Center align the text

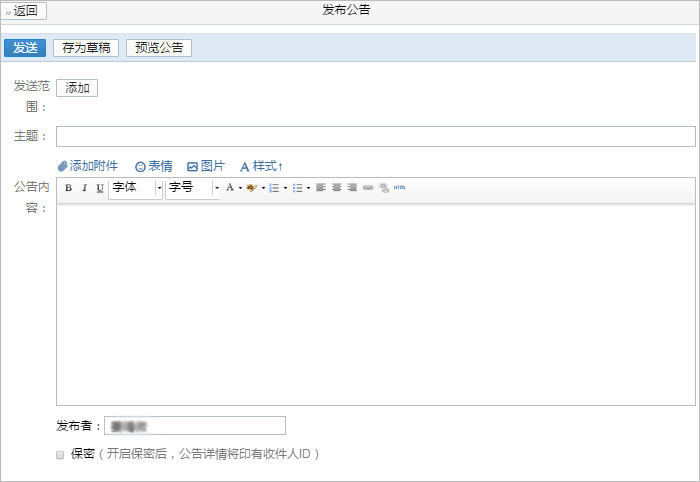pos(336,188)
